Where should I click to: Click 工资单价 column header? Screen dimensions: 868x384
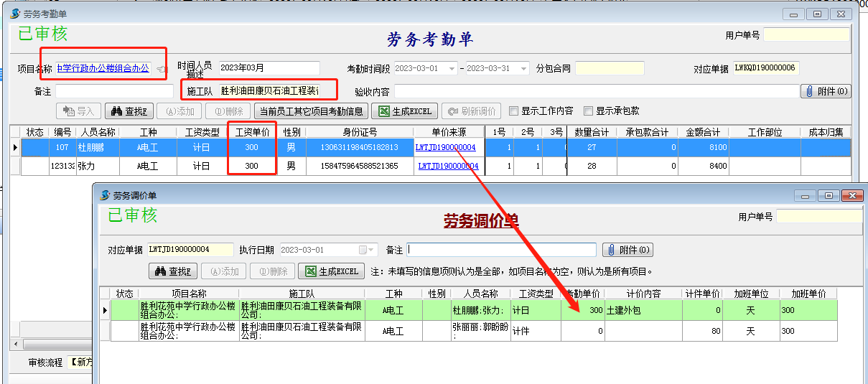252,132
